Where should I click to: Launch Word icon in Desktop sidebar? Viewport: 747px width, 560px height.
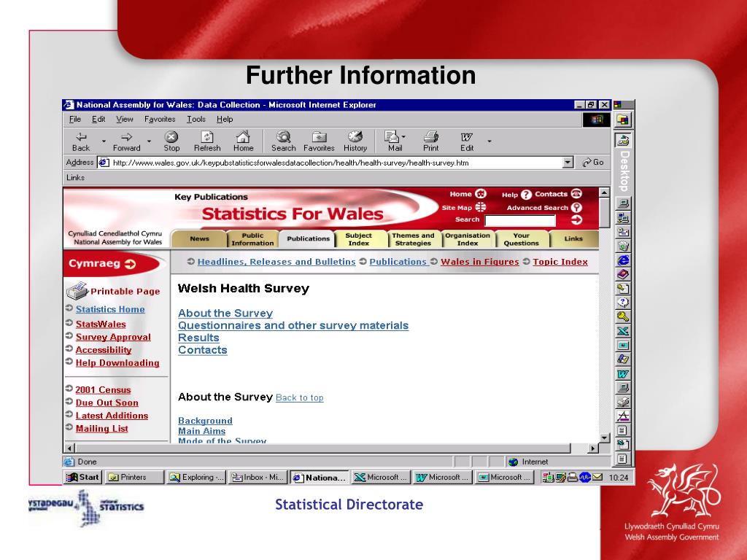point(623,374)
